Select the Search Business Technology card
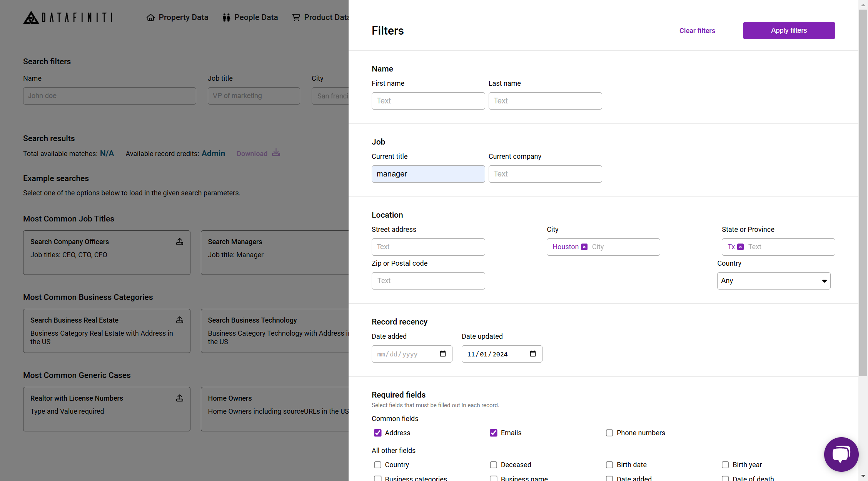 tap(275, 331)
